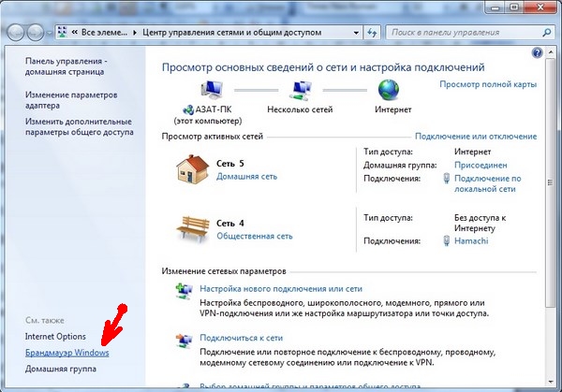
Task: Click the Интернет globe icon
Action: click(x=389, y=90)
